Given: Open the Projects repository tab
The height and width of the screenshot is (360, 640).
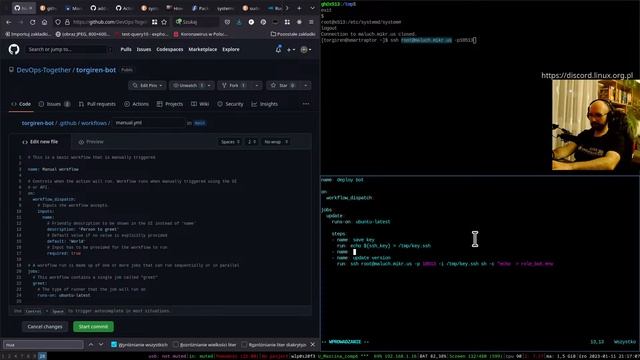Looking at the screenshot, I should tap(170, 104).
